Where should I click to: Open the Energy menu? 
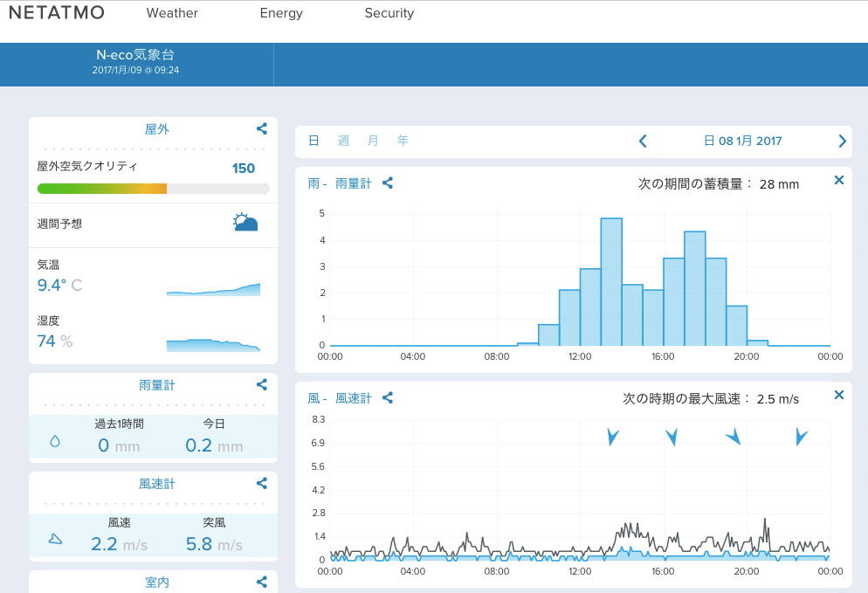(281, 13)
